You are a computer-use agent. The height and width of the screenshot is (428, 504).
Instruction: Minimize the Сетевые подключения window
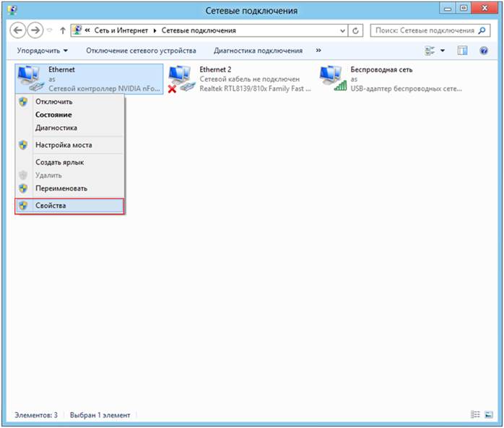447,9
